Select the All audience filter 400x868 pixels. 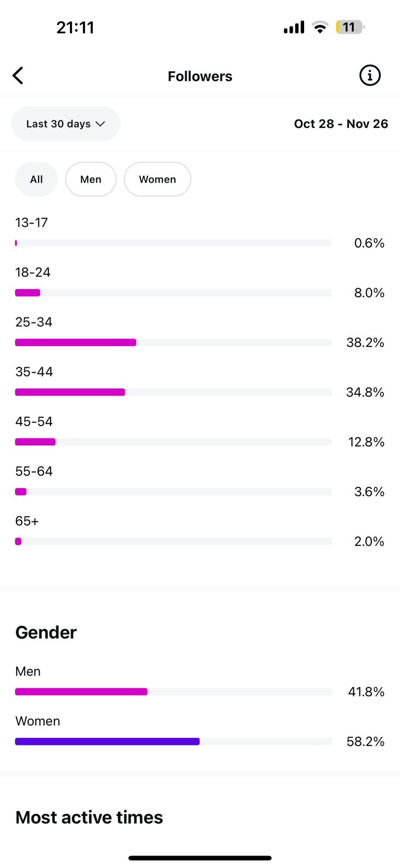pos(36,180)
